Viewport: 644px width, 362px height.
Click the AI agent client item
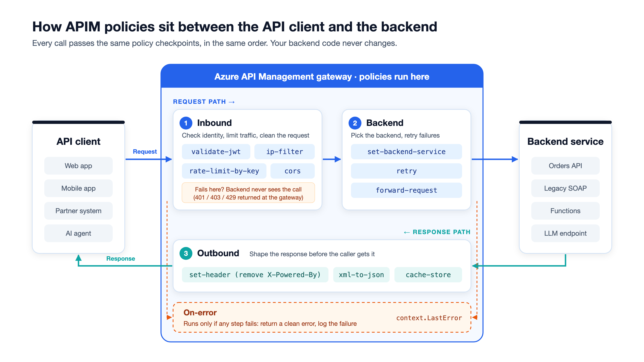pyautogui.click(x=78, y=233)
